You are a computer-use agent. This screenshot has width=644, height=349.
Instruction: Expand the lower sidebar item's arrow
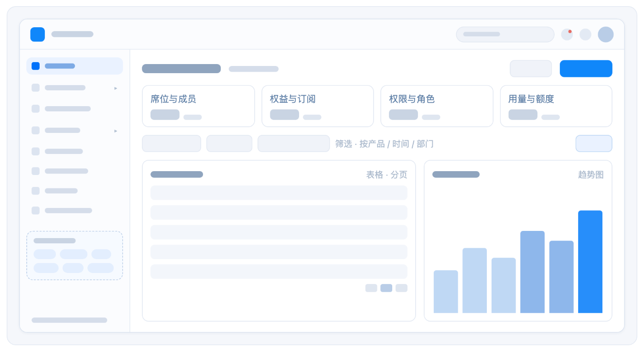pos(116,131)
